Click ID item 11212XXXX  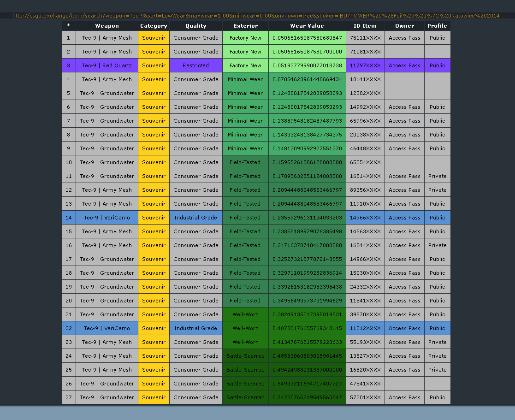click(365, 328)
